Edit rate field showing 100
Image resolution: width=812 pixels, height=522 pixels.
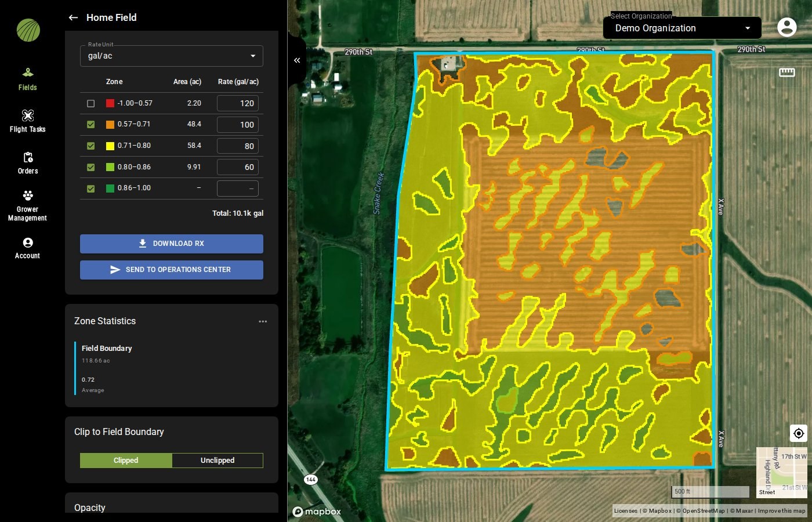pos(238,125)
